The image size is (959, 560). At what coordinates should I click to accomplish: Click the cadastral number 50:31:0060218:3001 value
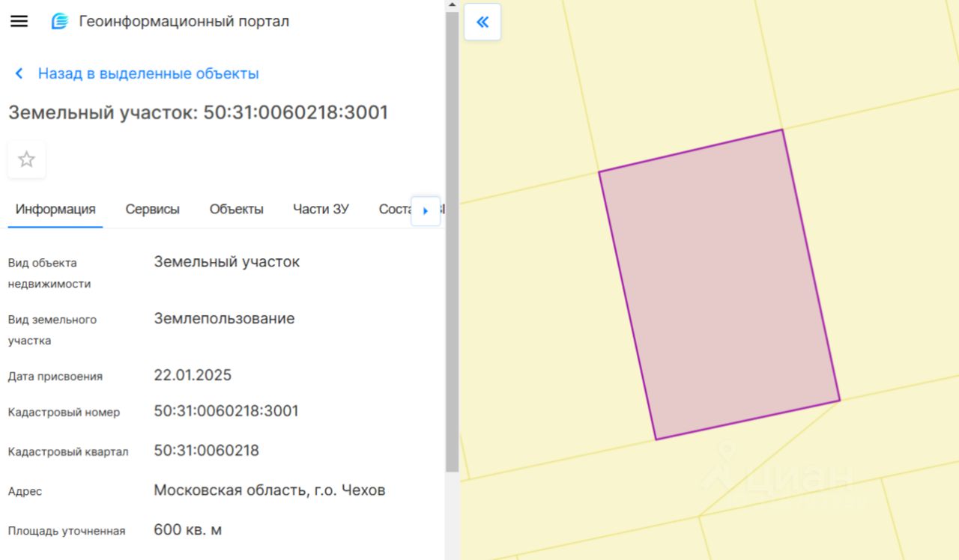coord(226,411)
